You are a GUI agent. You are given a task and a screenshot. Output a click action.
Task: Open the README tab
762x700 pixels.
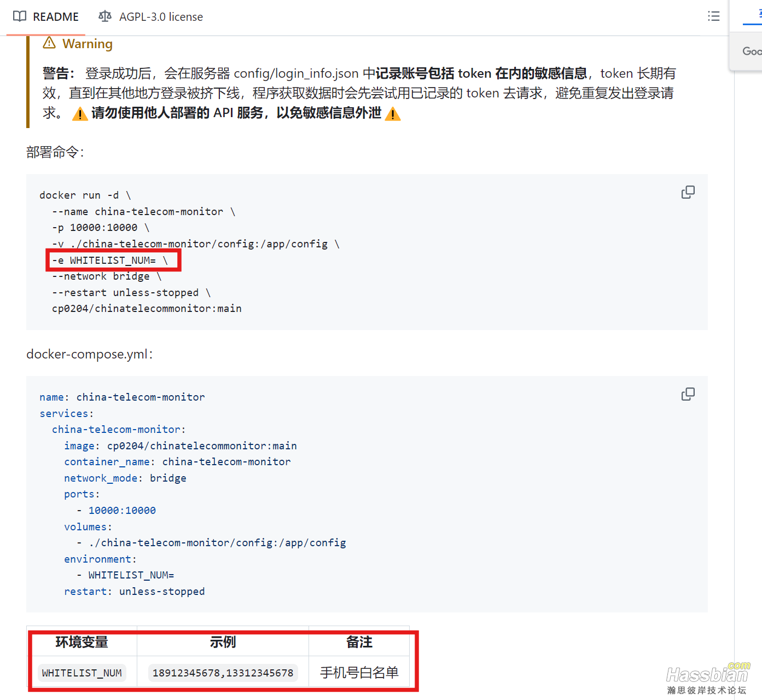(46, 17)
